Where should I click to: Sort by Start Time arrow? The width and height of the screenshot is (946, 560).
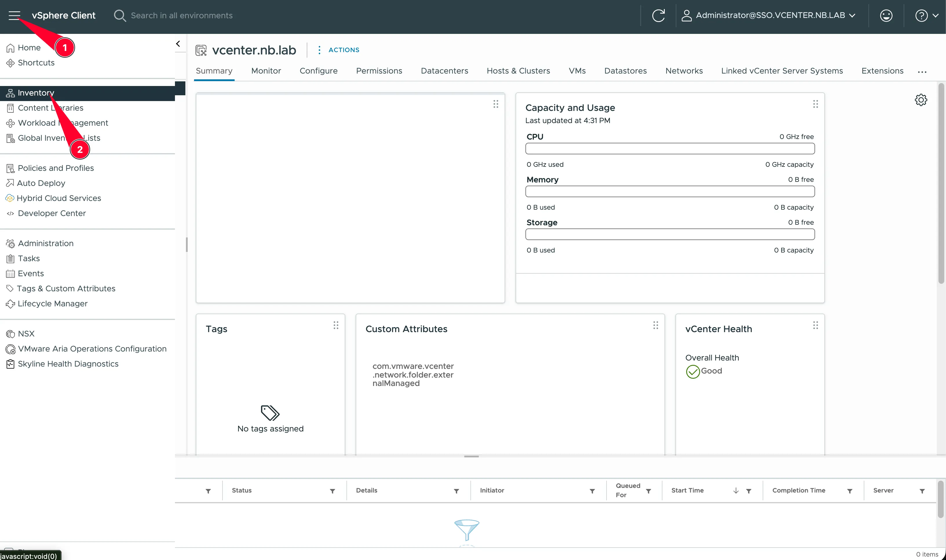tap(736, 491)
